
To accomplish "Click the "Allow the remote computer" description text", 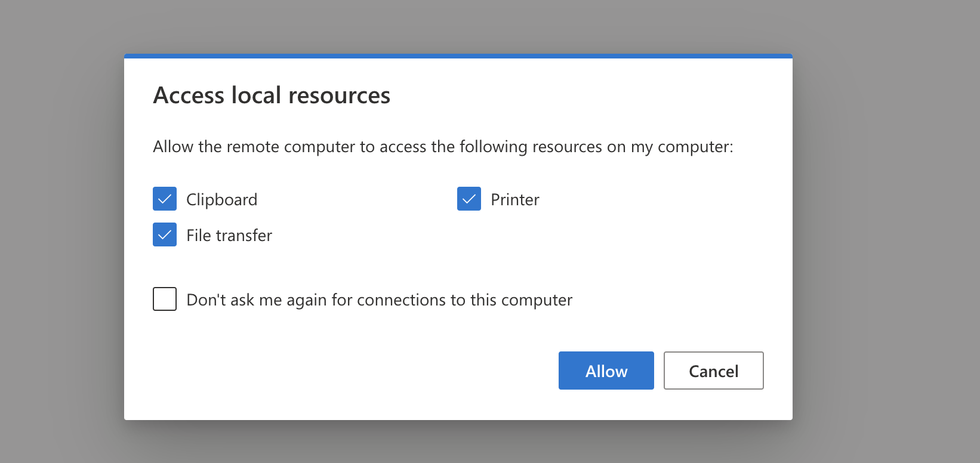I will click(443, 147).
